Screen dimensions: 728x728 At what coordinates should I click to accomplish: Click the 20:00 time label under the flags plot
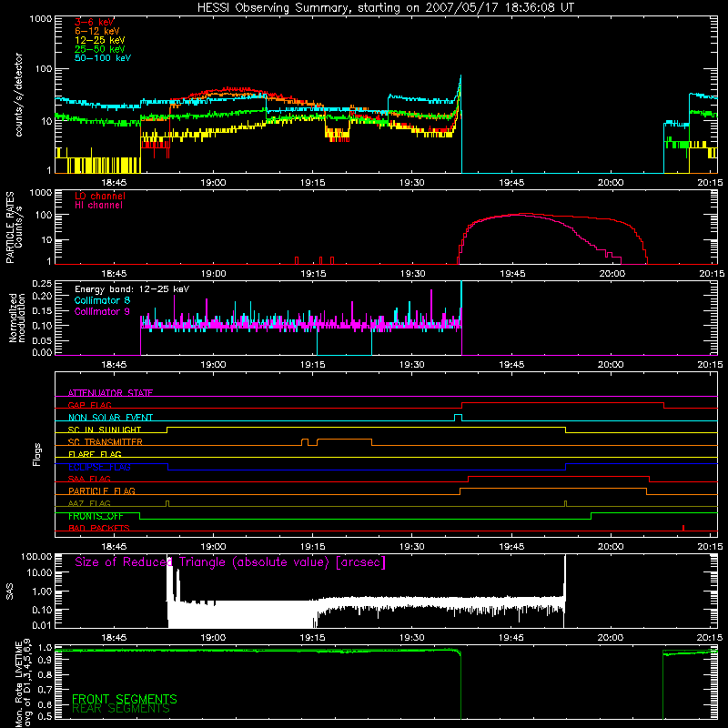pos(611,547)
